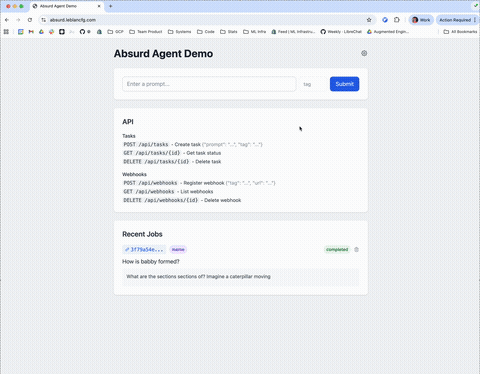Screen dimensions: 480x374
Task: Open the Code bookmarks folder
Action: pos(206,32)
